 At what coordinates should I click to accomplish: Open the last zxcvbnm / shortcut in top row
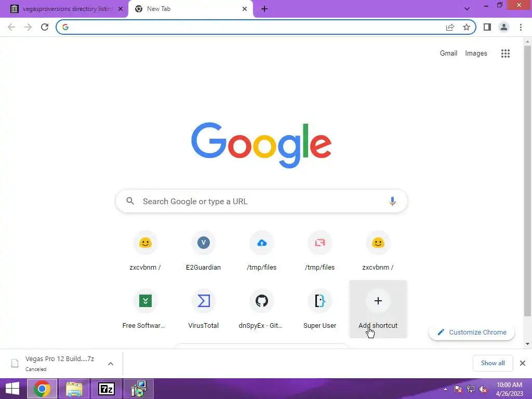[378, 251]
